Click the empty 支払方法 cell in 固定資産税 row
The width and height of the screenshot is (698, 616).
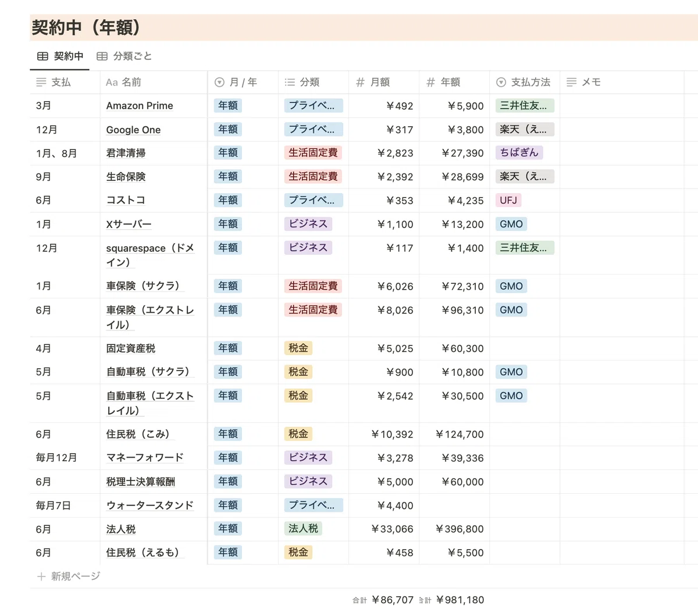click(525, 348)
